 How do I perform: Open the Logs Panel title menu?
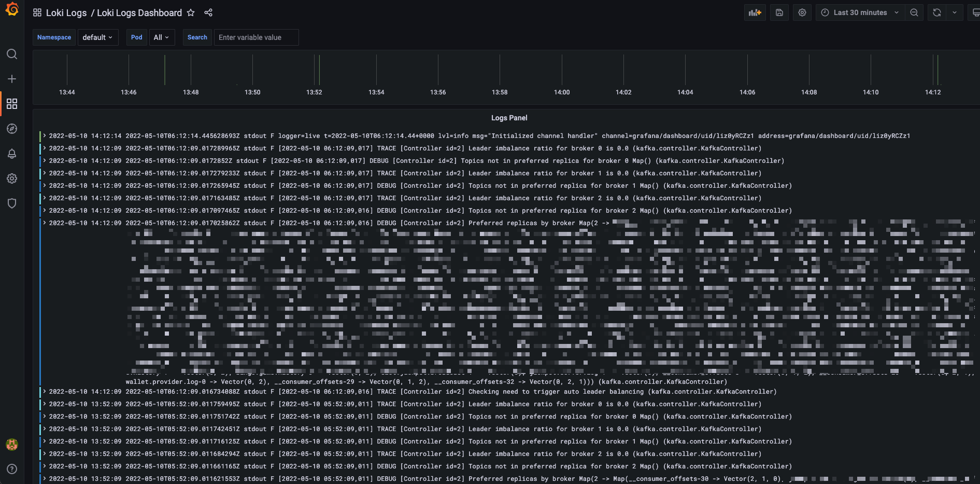point(509,118)
